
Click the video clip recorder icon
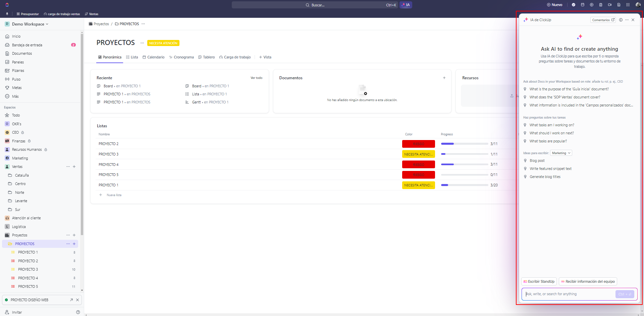610,5
